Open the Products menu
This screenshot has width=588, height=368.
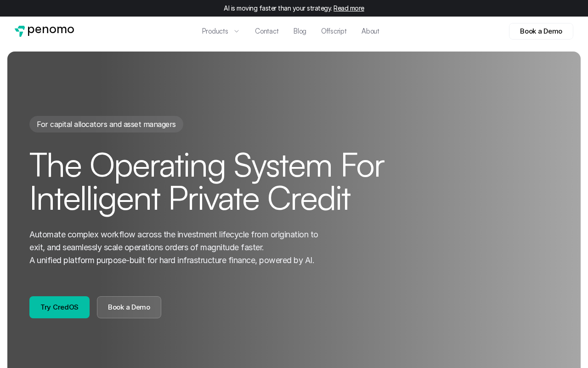pyautogui.click(x=215, y=31)
